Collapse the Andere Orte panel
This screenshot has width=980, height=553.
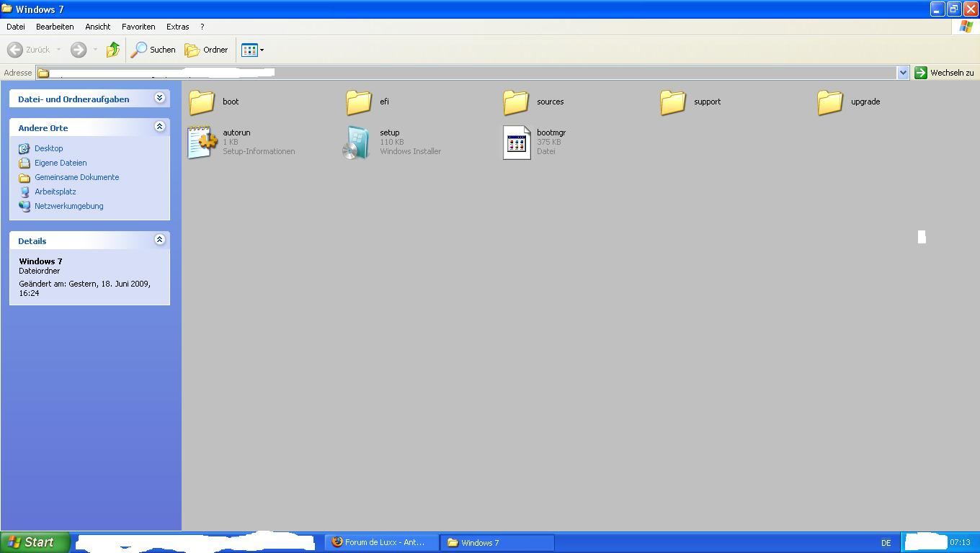[x=159, y=127]
